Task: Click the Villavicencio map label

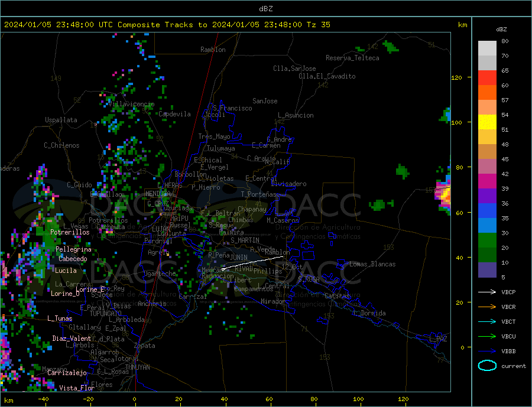Action: coord(131,104)
